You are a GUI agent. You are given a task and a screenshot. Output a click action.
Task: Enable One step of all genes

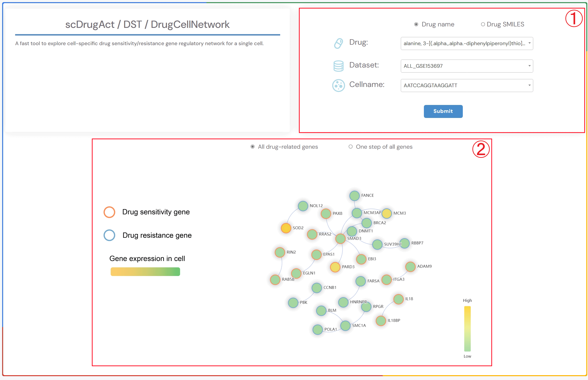tap(350, 147)
